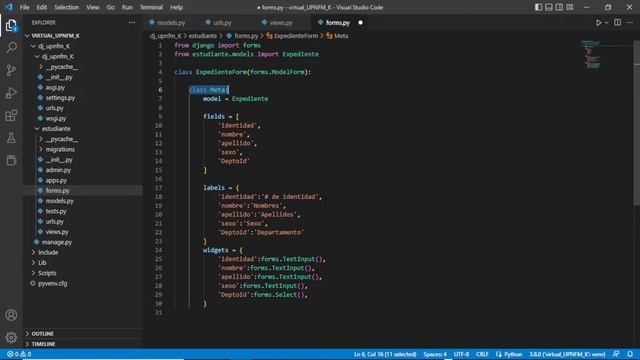This screenshot has height=360, width=640.
Task: Open the Source Control view
Action: tap(11, 70)
